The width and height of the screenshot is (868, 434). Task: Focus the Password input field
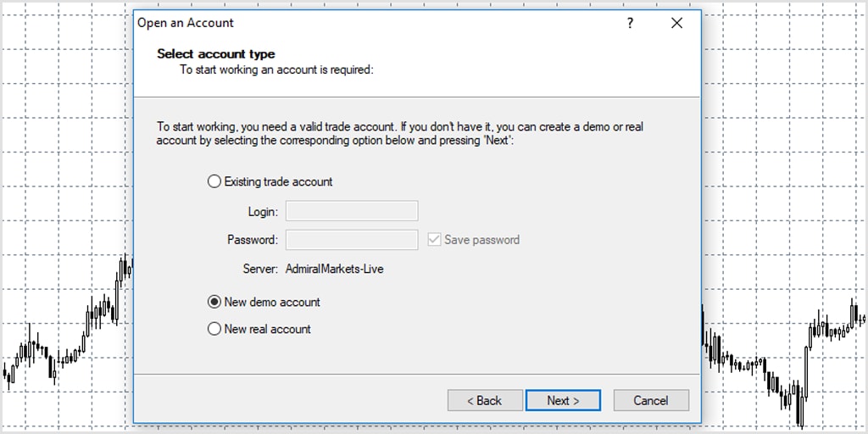[x=352, y=240]
